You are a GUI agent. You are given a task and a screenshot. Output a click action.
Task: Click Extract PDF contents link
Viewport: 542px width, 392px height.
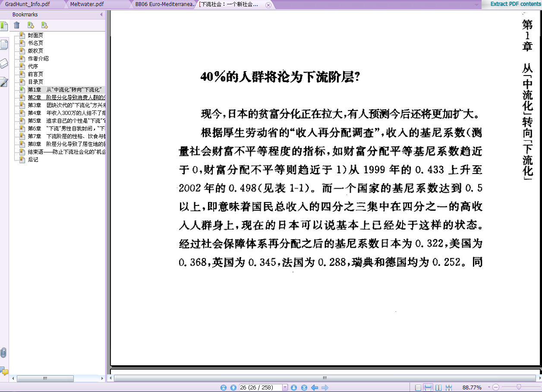pyautogui.click(x=515, y=4)
